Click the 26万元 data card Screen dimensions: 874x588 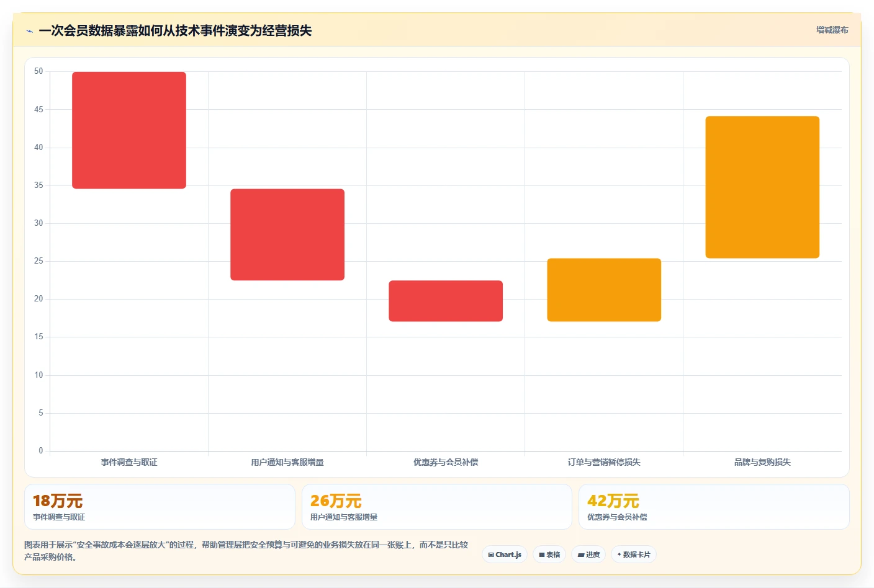point(436,507)
